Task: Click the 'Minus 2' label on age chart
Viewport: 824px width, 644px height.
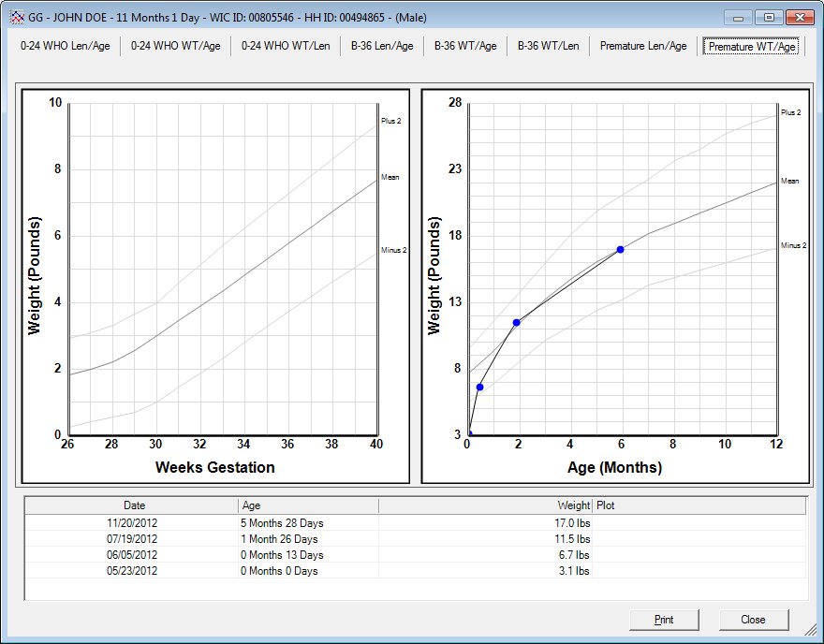Action: tap(793, 245)
